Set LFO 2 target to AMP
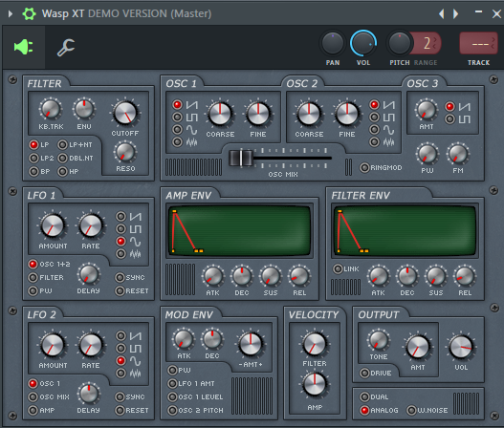The width and height of the screenshot is (504, 428). click(x=33, y=411)
